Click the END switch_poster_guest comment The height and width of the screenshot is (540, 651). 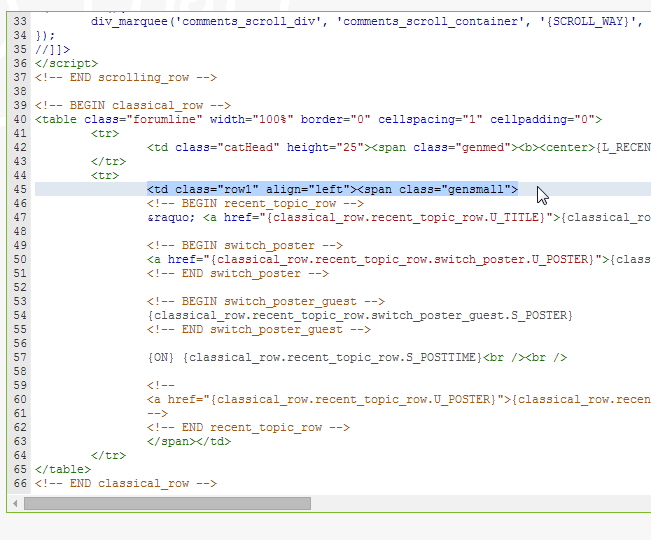pos(259,330)
